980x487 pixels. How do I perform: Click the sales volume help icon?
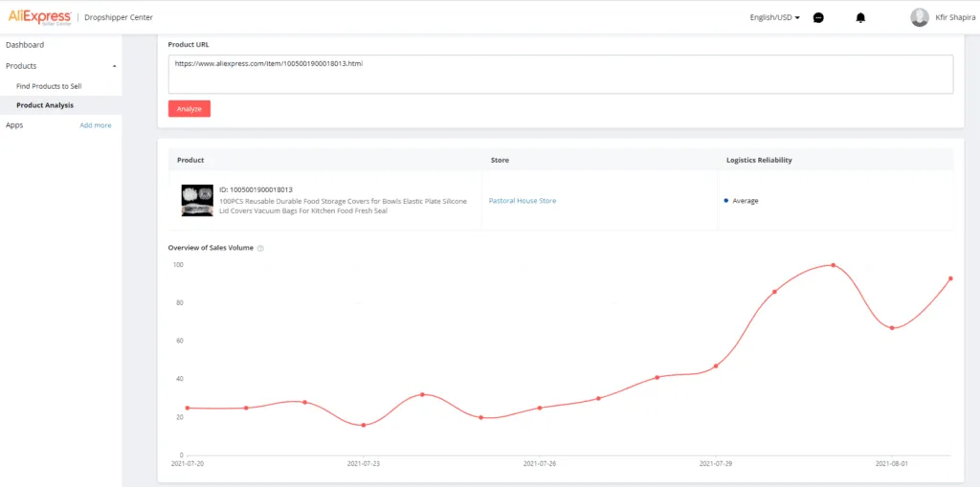[x=260, y=248]
